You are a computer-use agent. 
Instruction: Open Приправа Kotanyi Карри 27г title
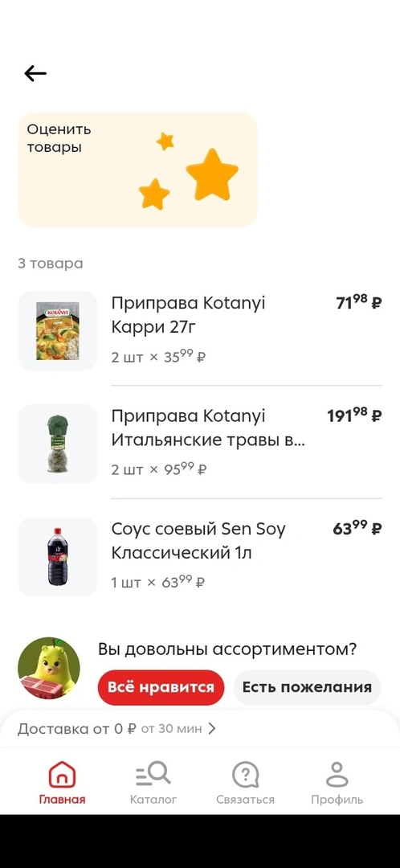point(189,316)
